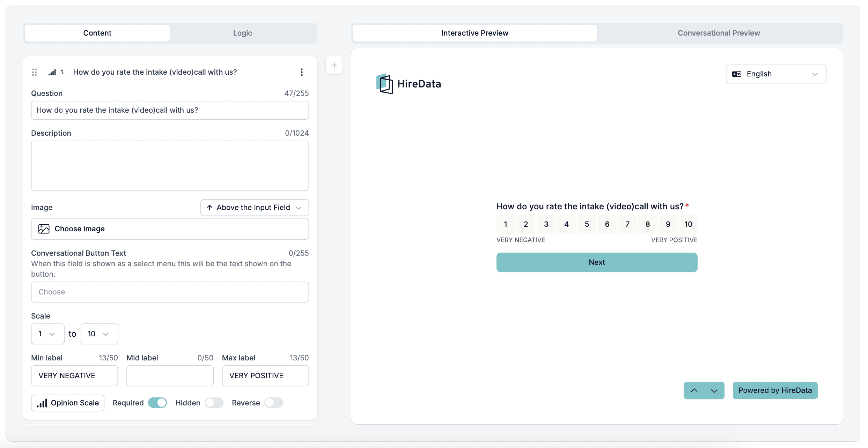The height and width of the screenshot is (448, 868).
Task: Select rating 3 in the preview scale
Action: pos(546,224)
